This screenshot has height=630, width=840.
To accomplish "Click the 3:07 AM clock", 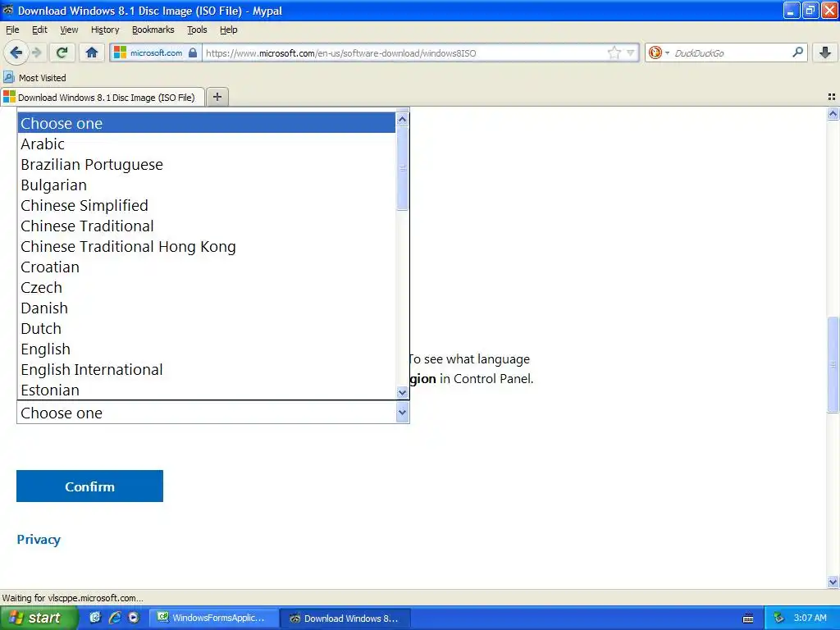I will coord(810,618).
